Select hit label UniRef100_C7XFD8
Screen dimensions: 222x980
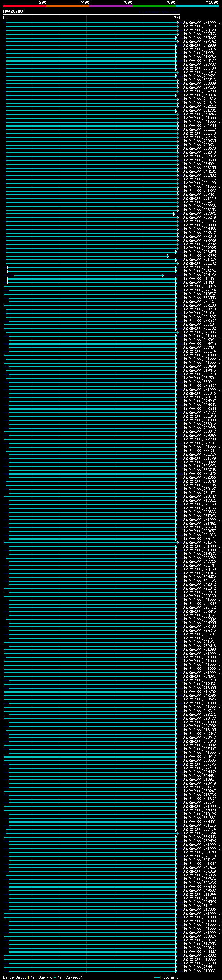point(199,627)
